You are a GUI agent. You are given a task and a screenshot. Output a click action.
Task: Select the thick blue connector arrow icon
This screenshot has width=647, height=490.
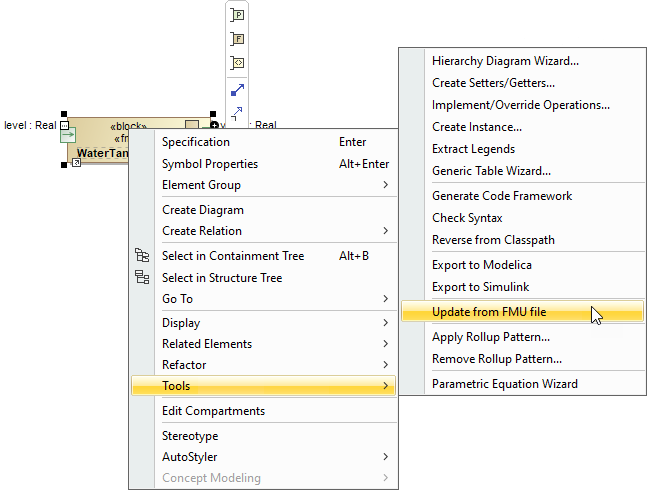(x=237, y=91)
